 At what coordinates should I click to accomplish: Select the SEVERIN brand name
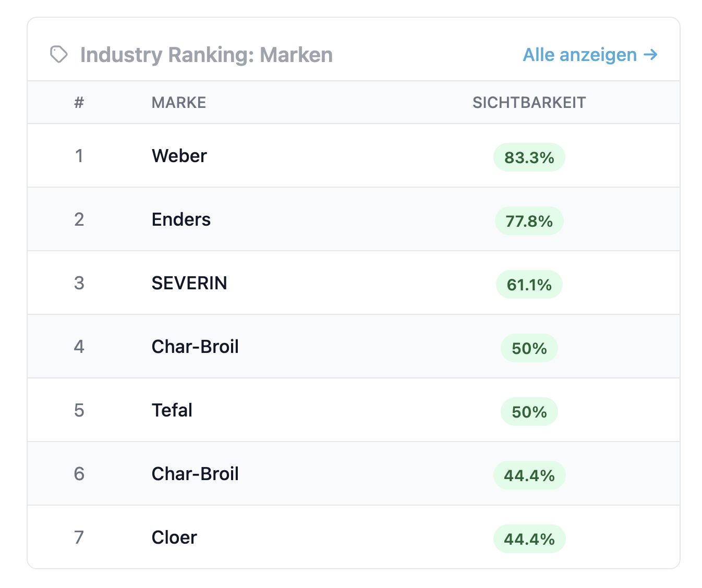click(189, 283)
